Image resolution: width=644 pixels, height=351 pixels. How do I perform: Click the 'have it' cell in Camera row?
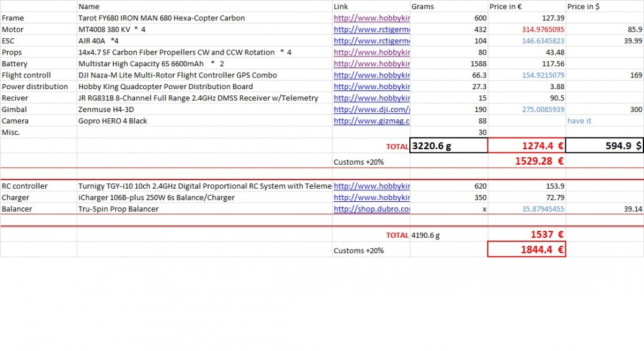604,121
